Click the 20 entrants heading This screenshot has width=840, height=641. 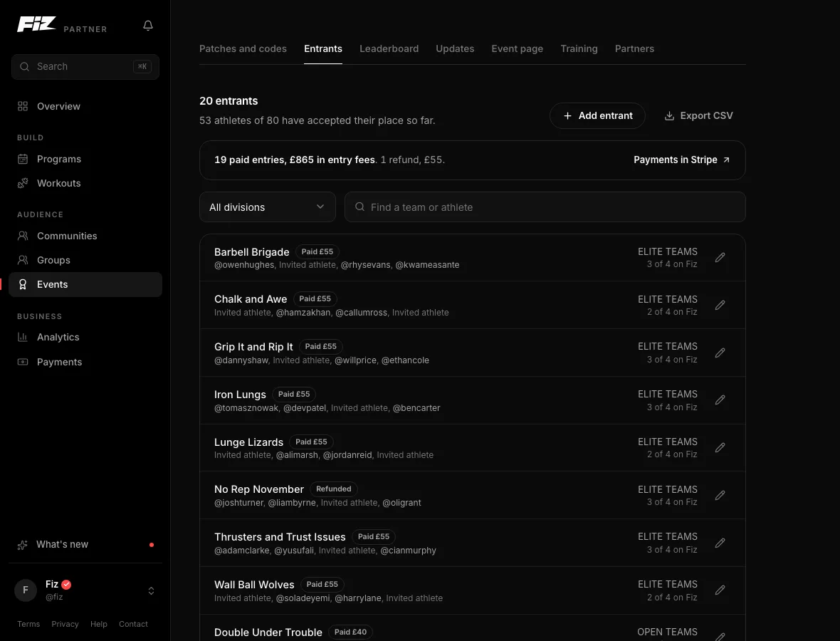click(x=229, y=100)
